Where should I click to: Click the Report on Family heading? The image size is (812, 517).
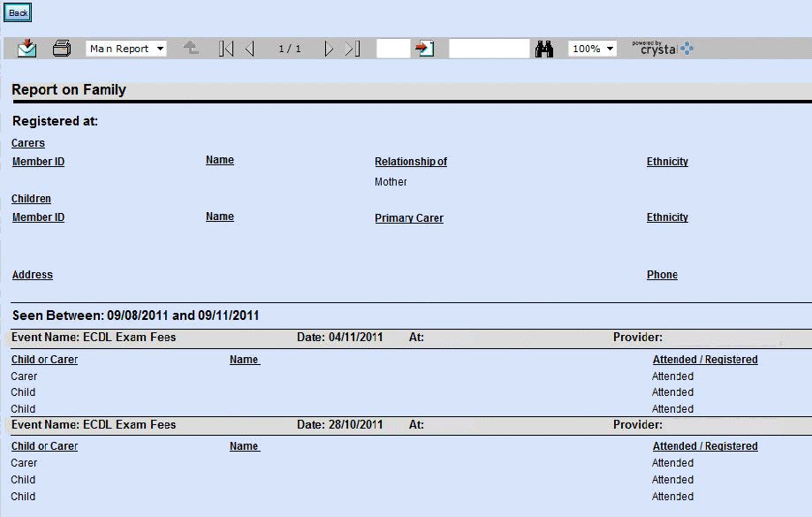click(69, 90)
